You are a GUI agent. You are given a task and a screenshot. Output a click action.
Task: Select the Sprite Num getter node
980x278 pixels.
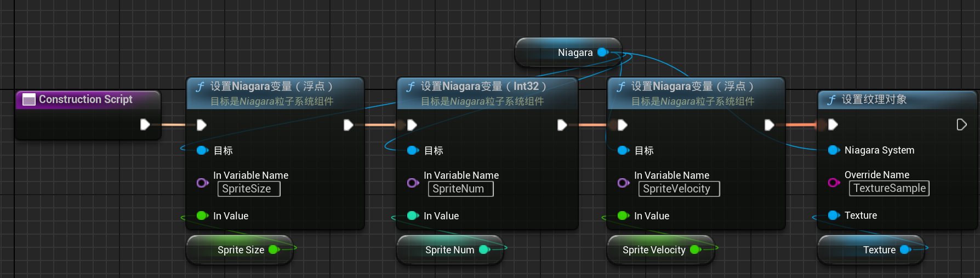pos(450,249)
